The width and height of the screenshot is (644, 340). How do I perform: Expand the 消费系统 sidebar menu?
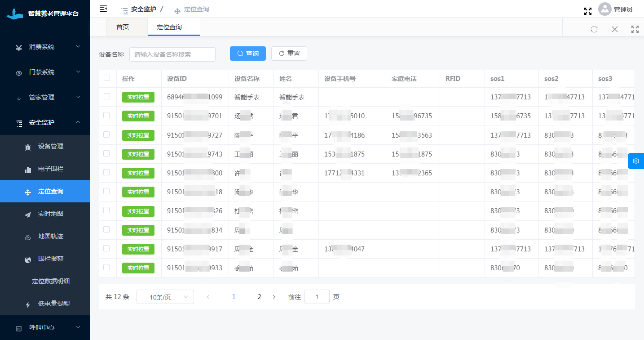coord(45,47)
